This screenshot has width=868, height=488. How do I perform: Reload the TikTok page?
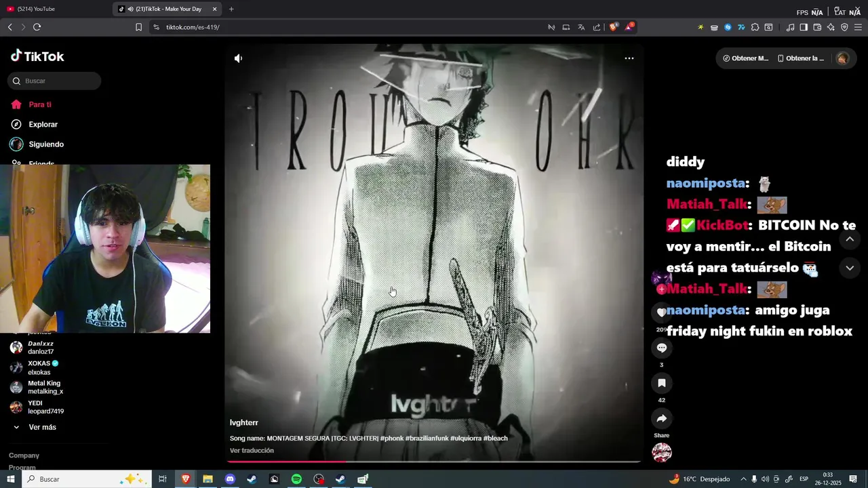[x=37, y=27]
